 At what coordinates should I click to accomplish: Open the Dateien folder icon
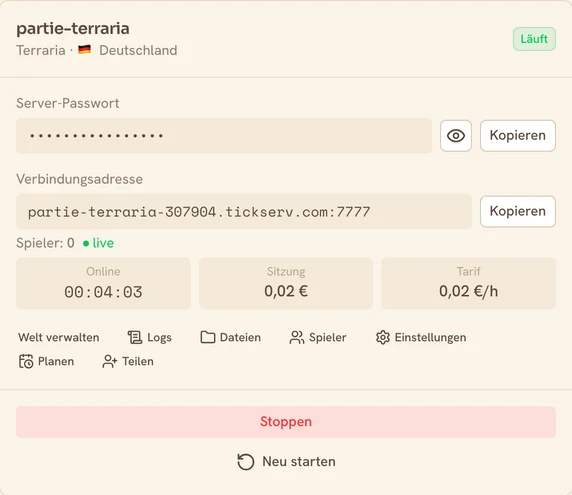[x=208, y=337]
